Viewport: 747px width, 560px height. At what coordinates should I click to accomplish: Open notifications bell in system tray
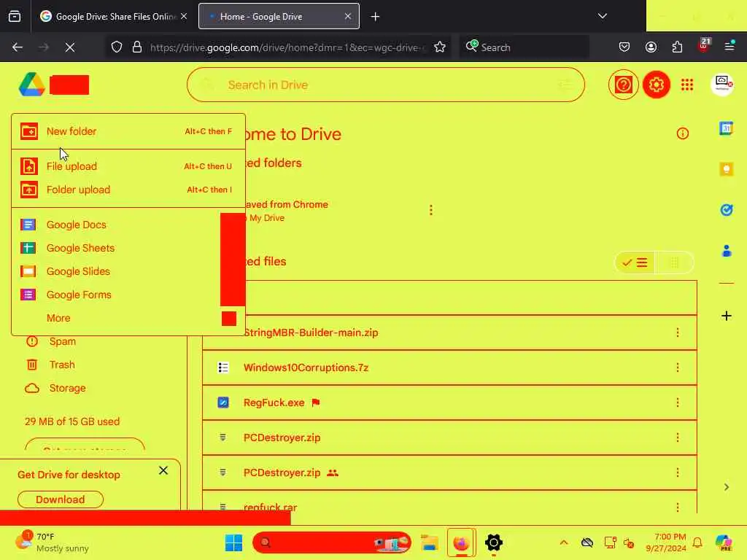coord(697,542)
